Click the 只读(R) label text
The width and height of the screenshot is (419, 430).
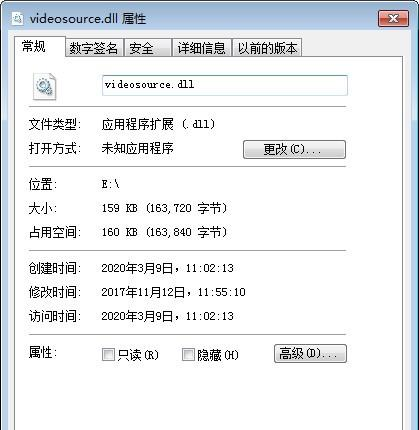pos(138,355)
